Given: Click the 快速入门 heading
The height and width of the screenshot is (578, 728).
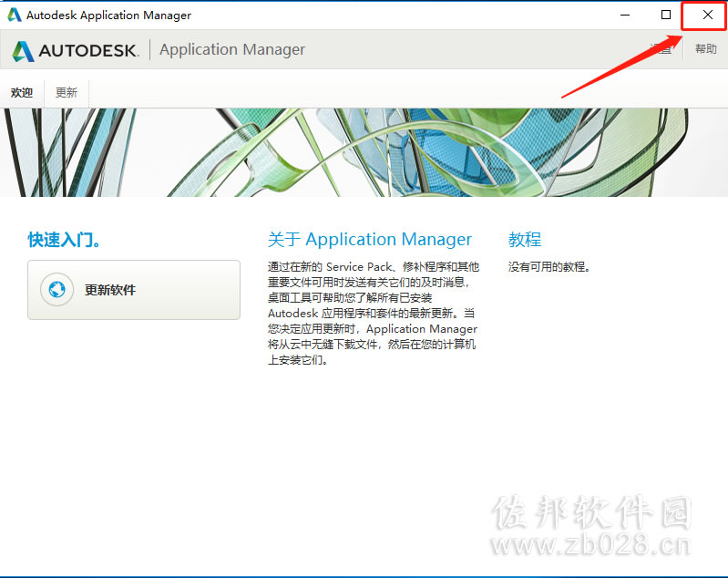Looking at the screenshot, I should pyautogui.click(x=64, y=240).
